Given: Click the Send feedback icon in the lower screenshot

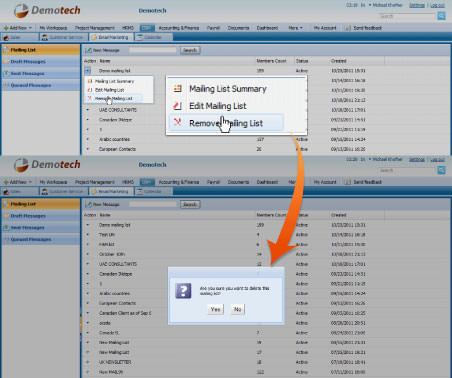Looking at the screenshot, I should (x=348, y=182).
